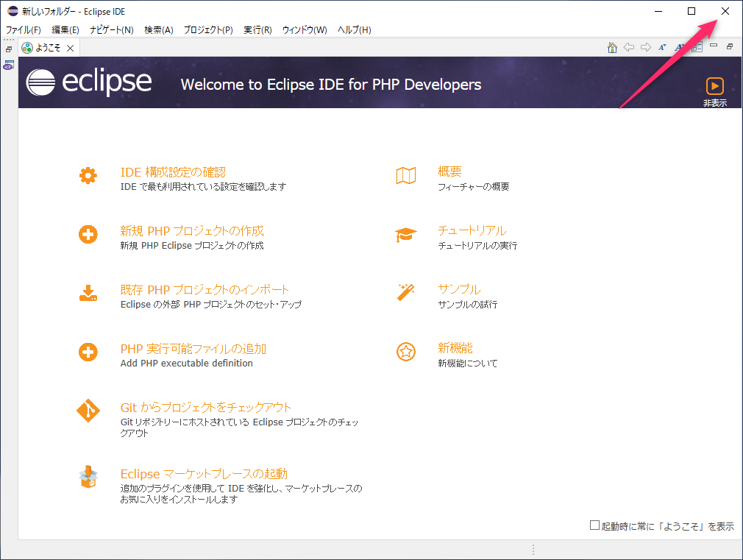Click the plus icon for PHP 実行可能ファイルの追加
Viewport: 743px width, 560px height.
(x=88, y=352)
